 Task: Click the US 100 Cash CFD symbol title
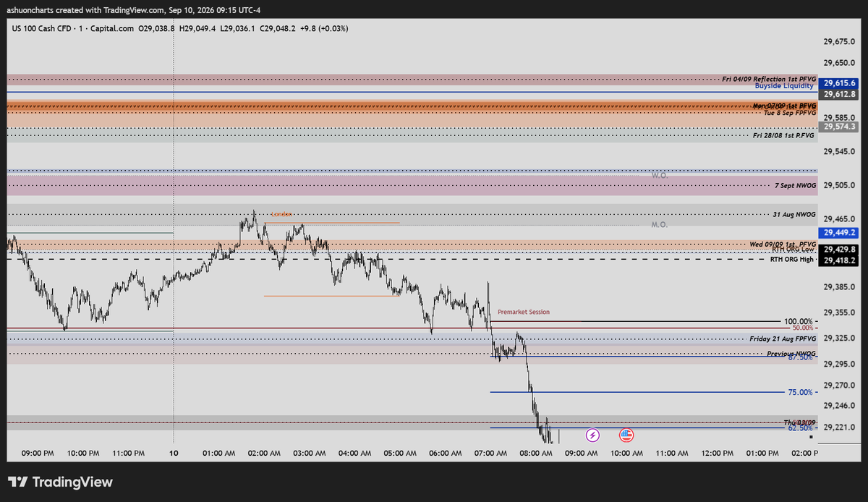pos(43,28)
